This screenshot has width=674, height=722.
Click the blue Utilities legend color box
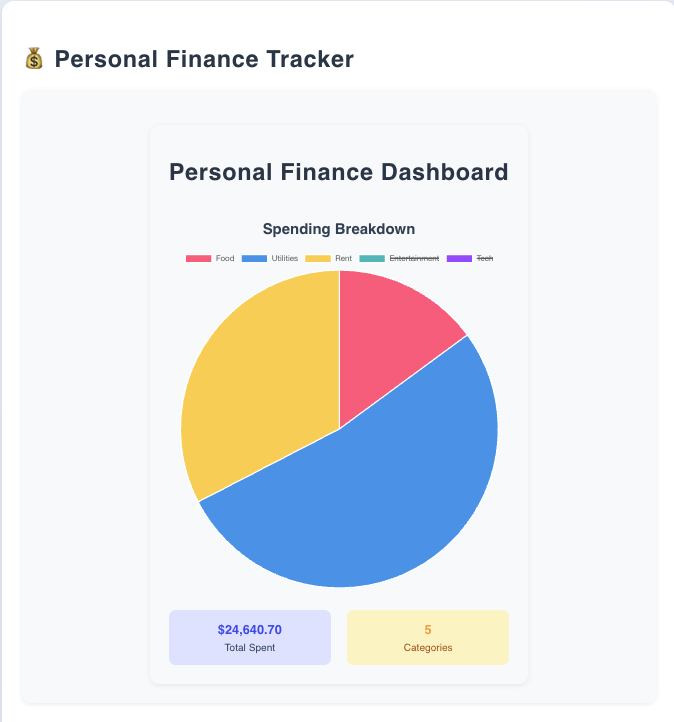pyautogui.click(x=254, y=258)
